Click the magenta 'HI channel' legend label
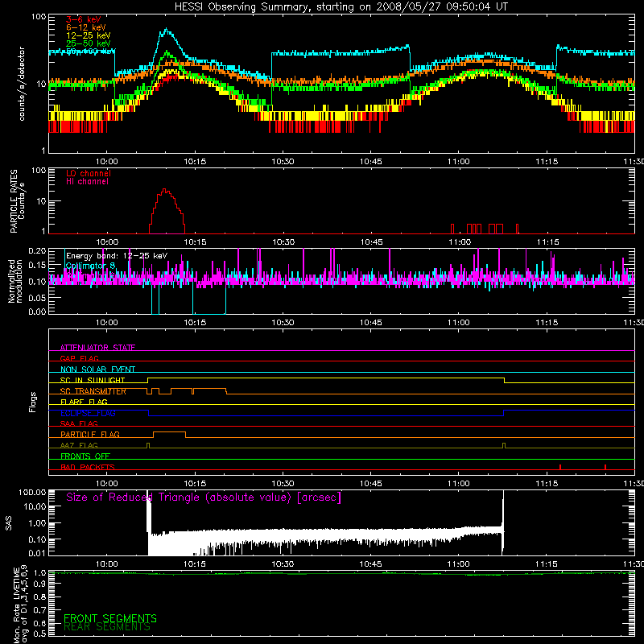This screenshot has height=644, width=644. (87, 182)
